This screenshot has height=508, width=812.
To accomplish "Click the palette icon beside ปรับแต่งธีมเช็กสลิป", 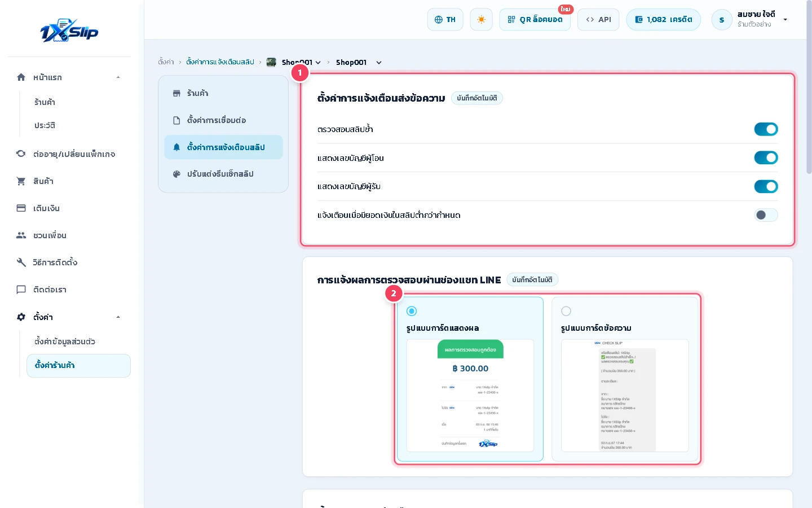I will point(176,174).
